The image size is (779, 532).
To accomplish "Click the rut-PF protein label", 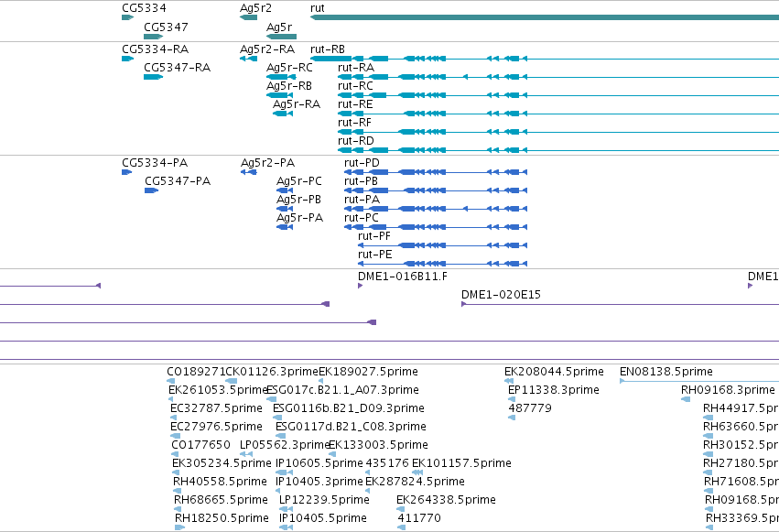I will click(x=374, y=236).
